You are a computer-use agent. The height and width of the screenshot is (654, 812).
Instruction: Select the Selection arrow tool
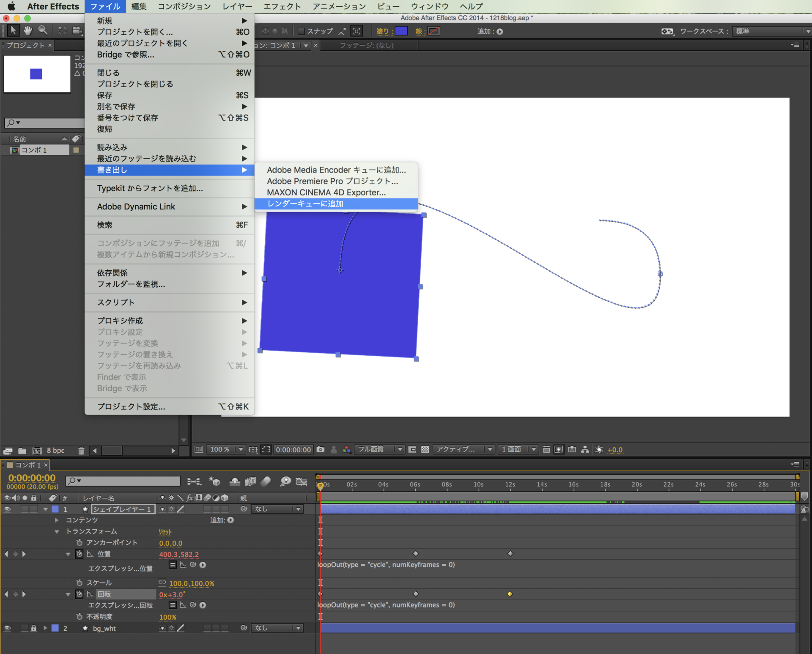[13, 30]
